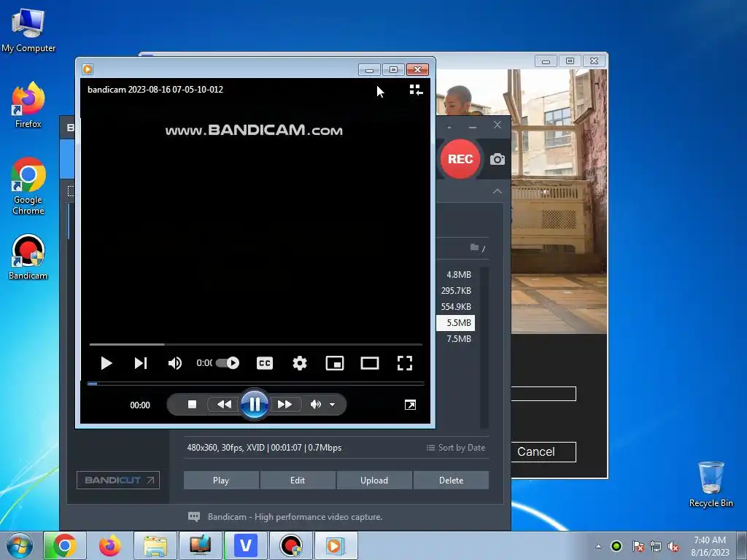Click the recorded video progress bar
Viewport: 747px width, 560px height.
click(256, 344)
